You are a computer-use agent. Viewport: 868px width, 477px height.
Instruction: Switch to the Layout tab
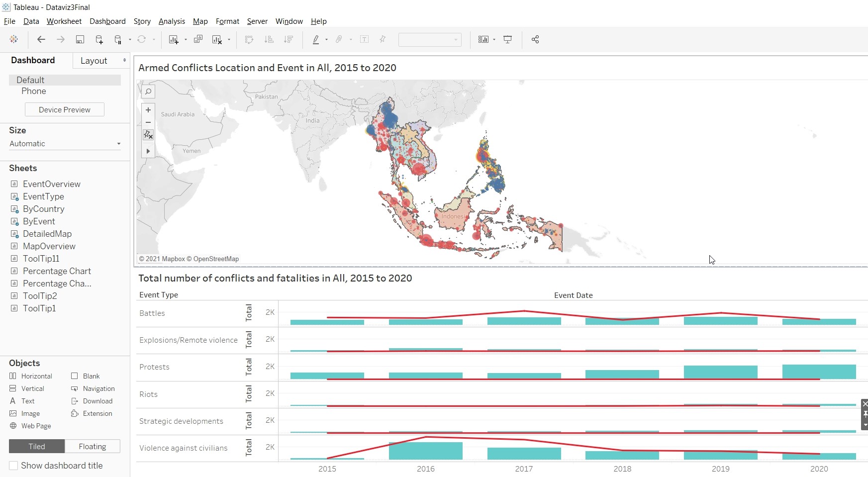coord(94,61)
